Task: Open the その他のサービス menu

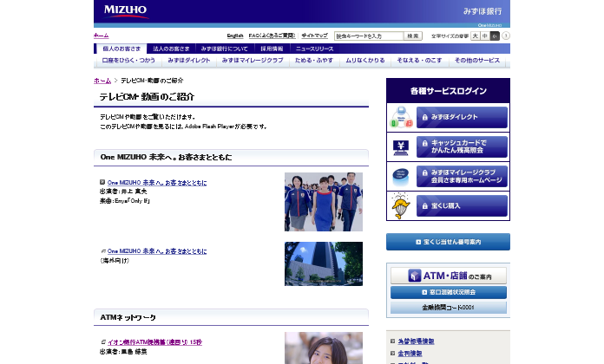Action: (x=477, y=61)
